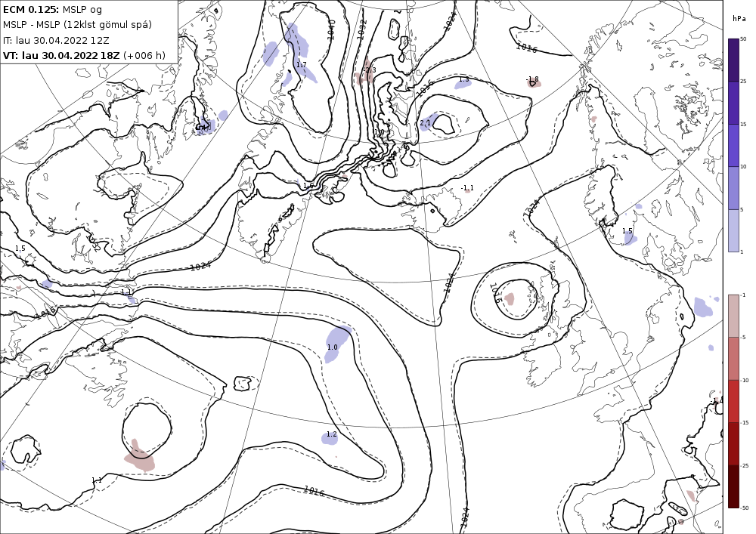Click the "1016" label inside the closed low
The image size is (756, 534).
point(496,293)
